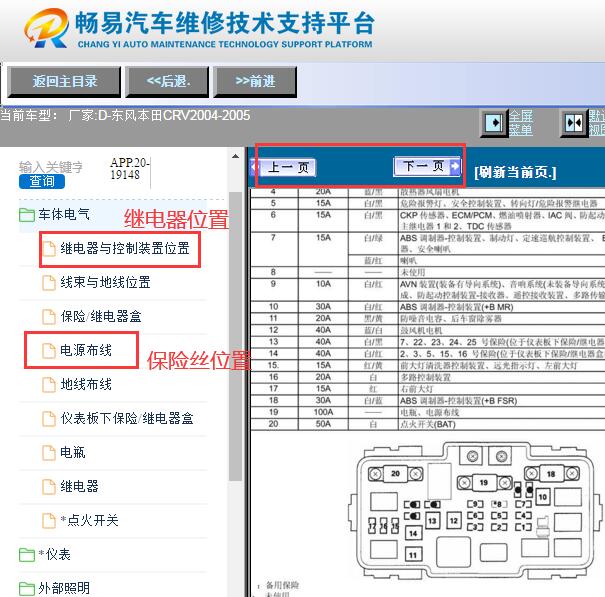The width and height of the screenshot is (605, 597).
Task: Open 地线布线 document
Action: point(86,384)
